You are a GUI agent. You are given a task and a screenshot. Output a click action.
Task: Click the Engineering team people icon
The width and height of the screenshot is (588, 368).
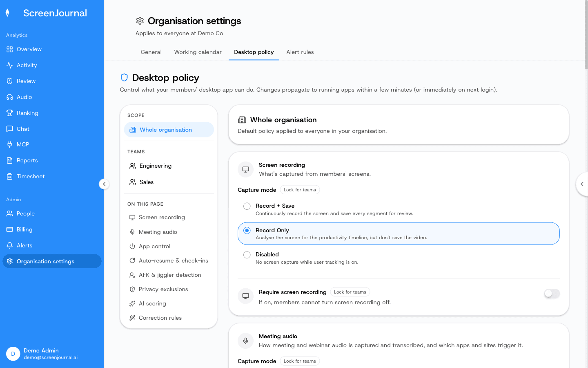pos(133,166)
